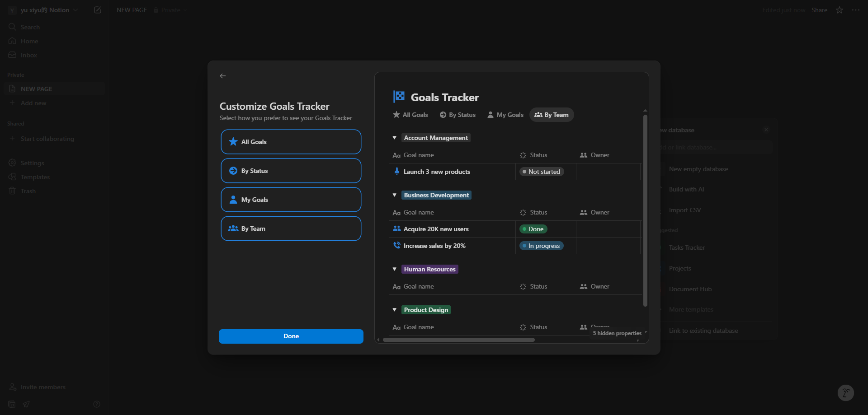Open the Increase sales by 20% goal
Screen dimensions: 868x415
434,246
